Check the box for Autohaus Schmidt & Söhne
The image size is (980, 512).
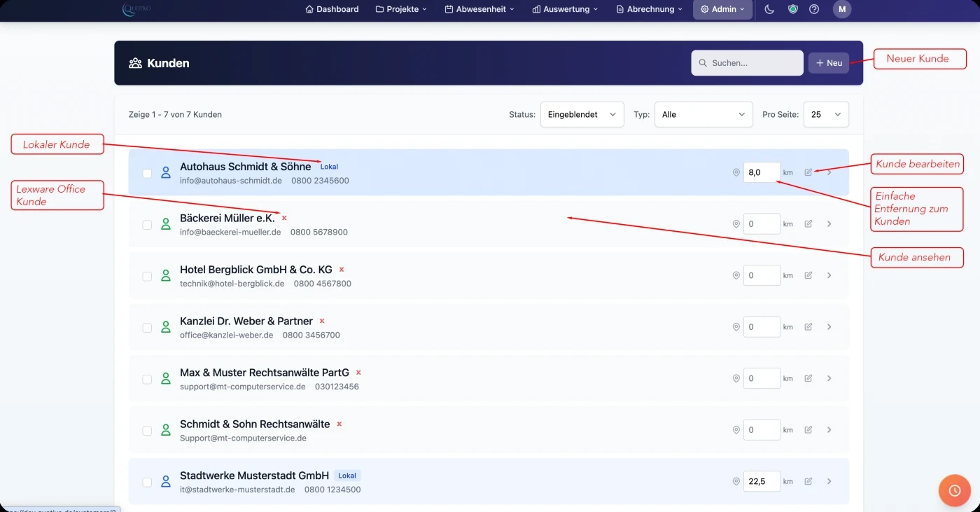point(147,173)
